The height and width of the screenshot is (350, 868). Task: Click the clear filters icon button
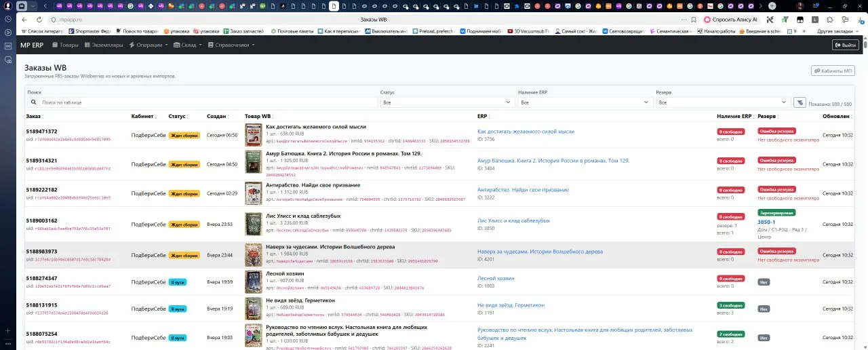pyautogui.click(x=800, y=102)
